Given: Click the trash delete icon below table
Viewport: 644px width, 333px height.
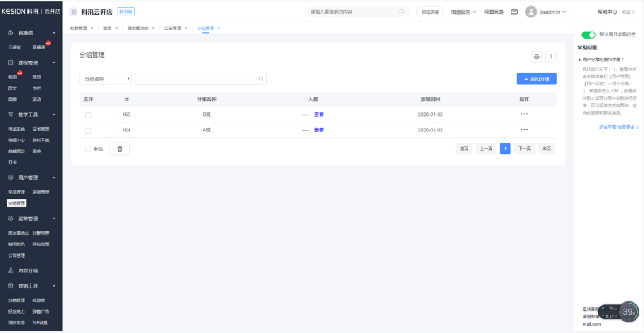Looking at the screenshot, I should coord(120,149).
